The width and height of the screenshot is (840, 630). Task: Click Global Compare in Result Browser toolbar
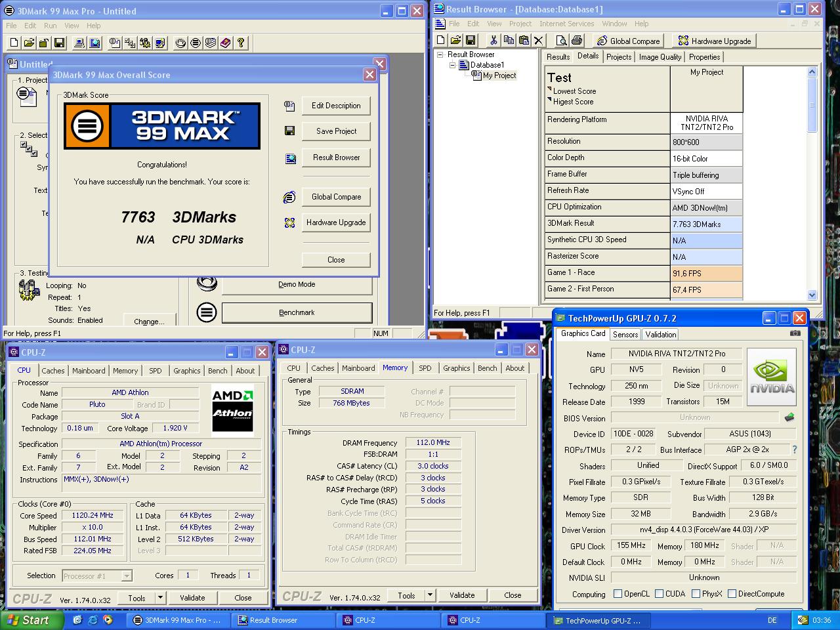tap(627, 41)
